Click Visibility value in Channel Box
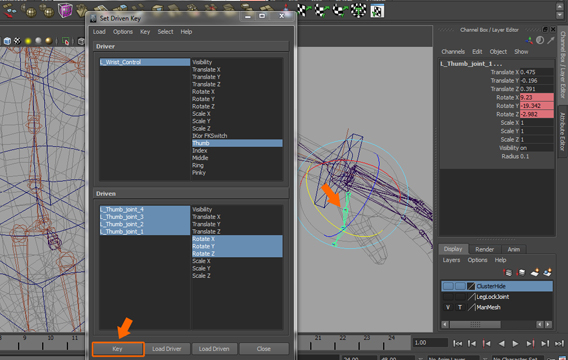568x360 pixels. [x=536, y=148]
